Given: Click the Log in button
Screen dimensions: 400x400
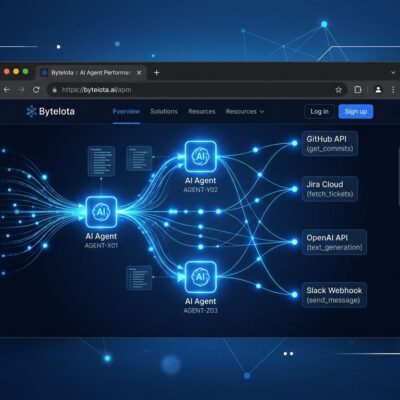Looking at the screenshot, I should click(319, 112).
